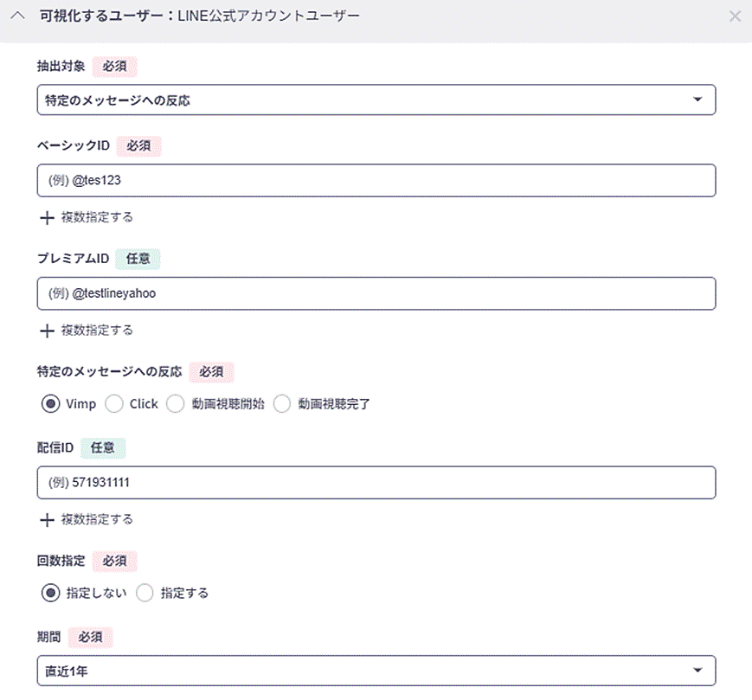This screenshot has height=700, width=752.
Task: Click 複数指定する link below ベーシックID
Action: pyautogui.click(x=97, y=217)
